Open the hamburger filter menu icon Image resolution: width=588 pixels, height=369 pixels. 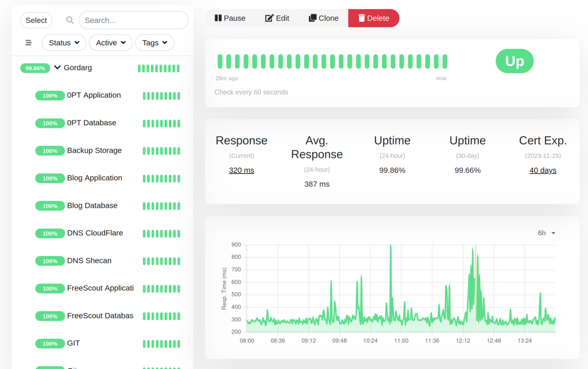coord(29,42)
